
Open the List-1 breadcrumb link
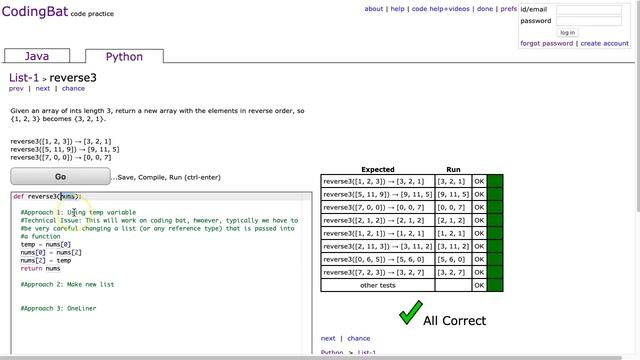click(24, 78)
